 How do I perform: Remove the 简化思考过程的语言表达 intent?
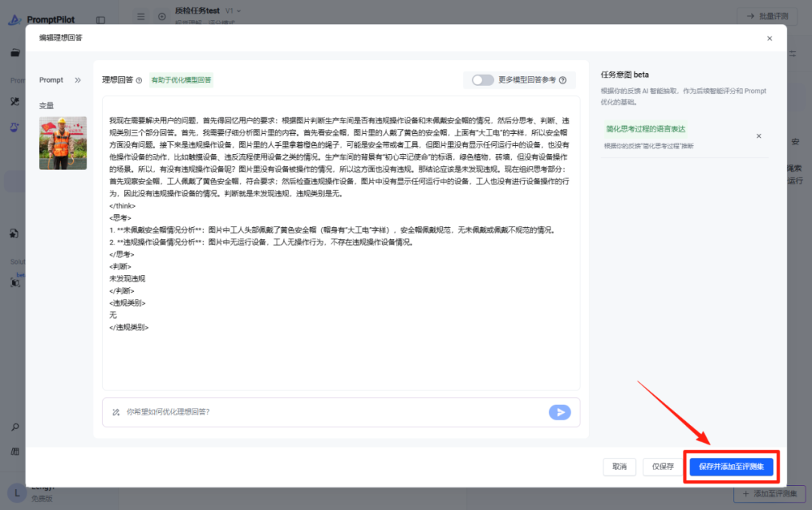[759, 136]
